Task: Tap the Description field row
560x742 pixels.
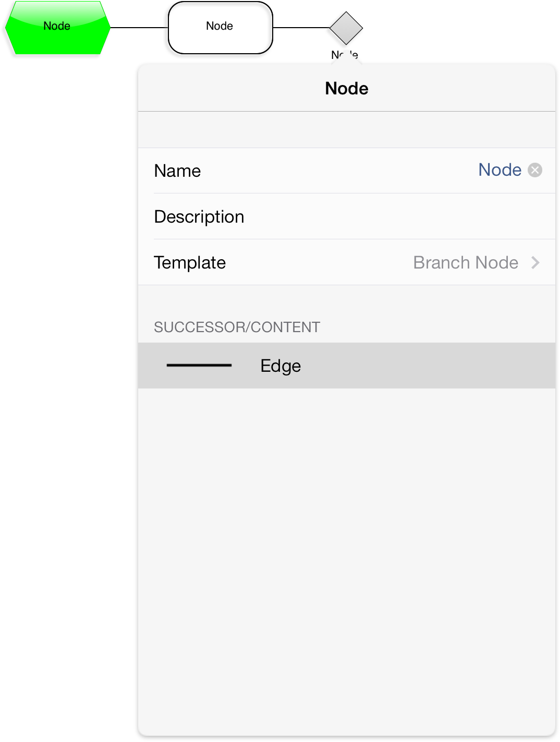Action: [347, 216]
